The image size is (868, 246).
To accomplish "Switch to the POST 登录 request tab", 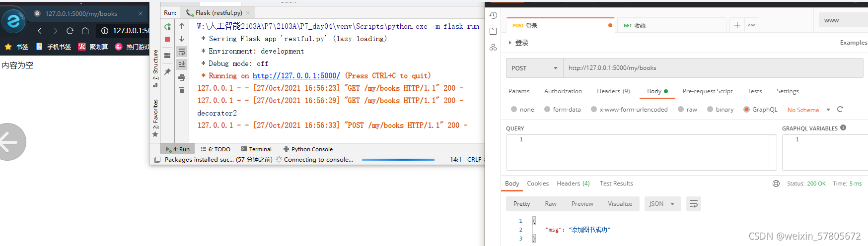I will pos(561,25).
